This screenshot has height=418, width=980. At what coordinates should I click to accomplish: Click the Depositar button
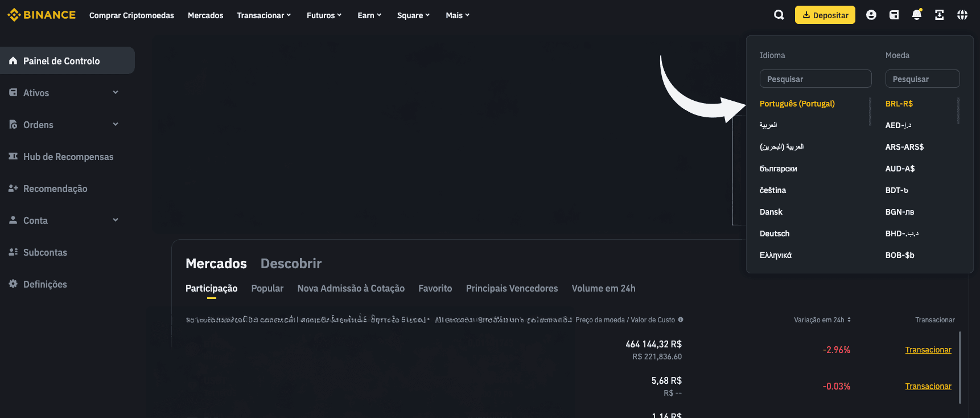tap(825, 15)
